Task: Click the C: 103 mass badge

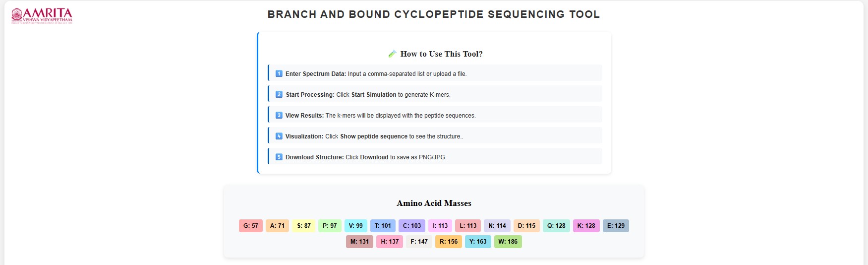Action: click(x=412, y=226)
